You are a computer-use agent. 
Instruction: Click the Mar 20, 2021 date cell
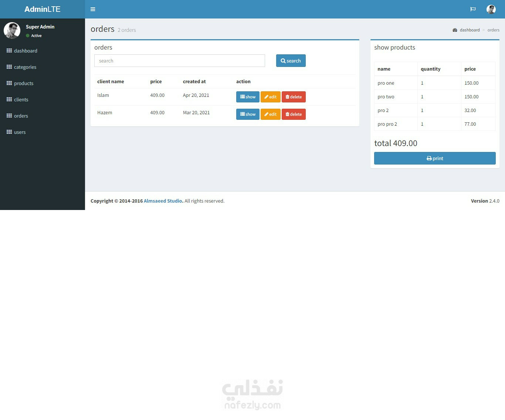point(196,112)
